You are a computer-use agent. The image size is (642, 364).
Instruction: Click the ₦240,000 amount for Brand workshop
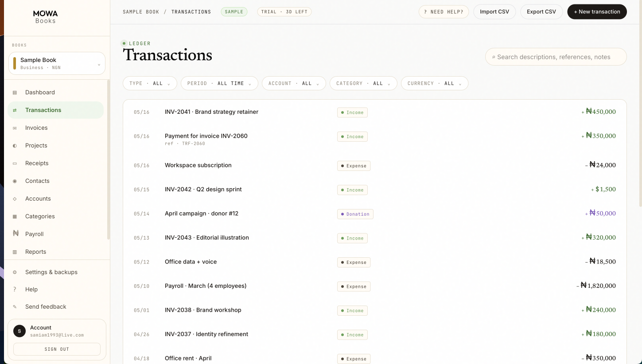coord(599,310)
